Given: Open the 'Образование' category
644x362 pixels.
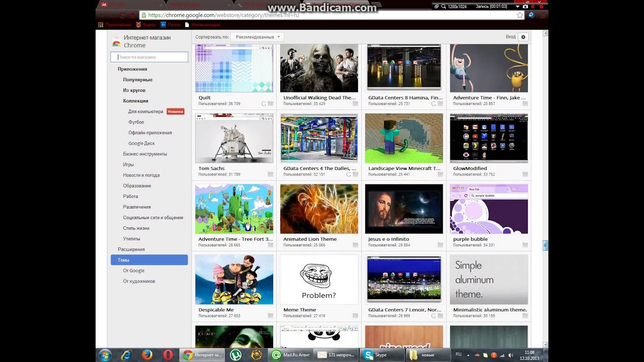Looking at the screenshot, I should (137, 186).
